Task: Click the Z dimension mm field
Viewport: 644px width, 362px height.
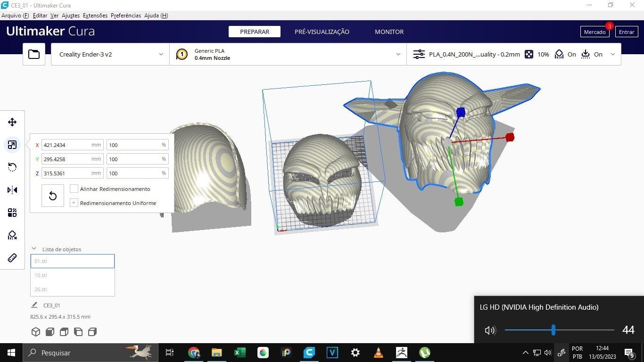Action: pos(72,173)
